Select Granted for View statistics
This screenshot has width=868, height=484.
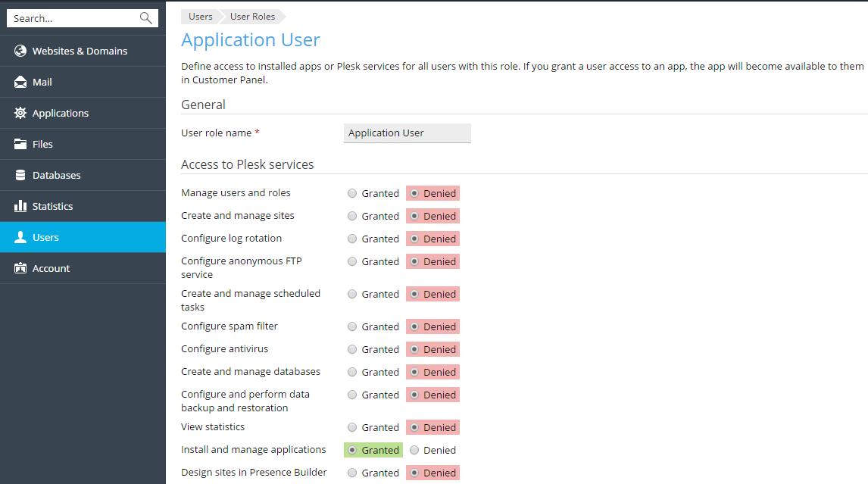[352, 427]
